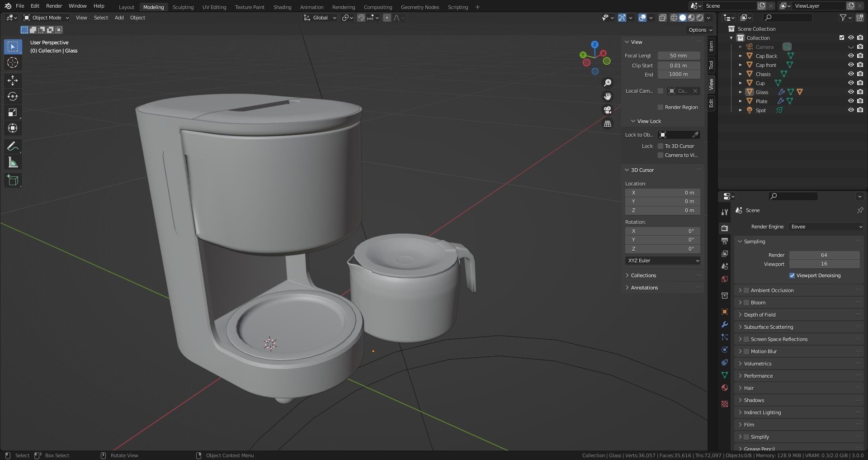Open the viewport Add menu
The height and width of the screenshot is (460, 868).
pos(119,18)
